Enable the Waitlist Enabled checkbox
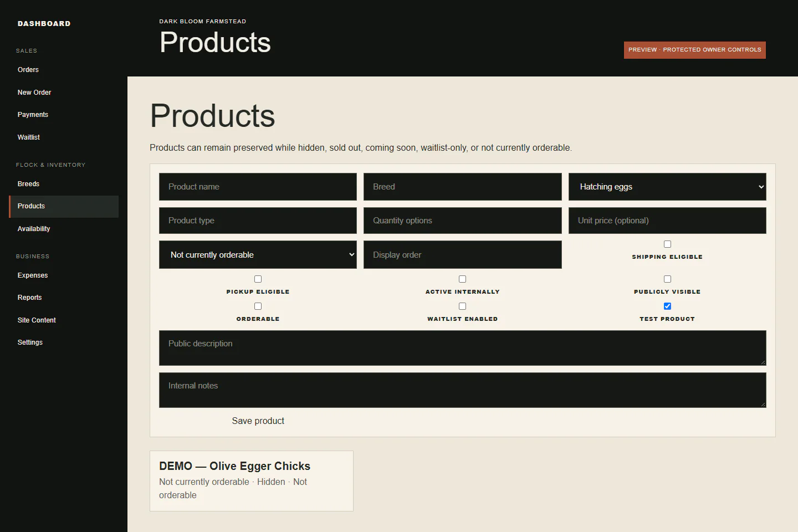Viewport: 798px width, 532px height. click(x=462, y=306)
